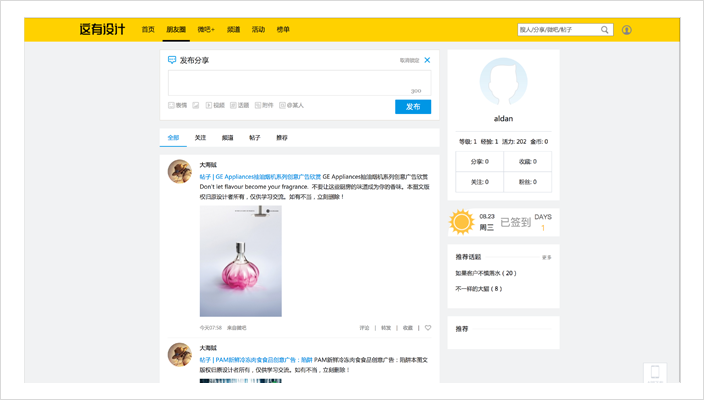
Task: Switch to the 推荐 feed tab
Action: 282,138
